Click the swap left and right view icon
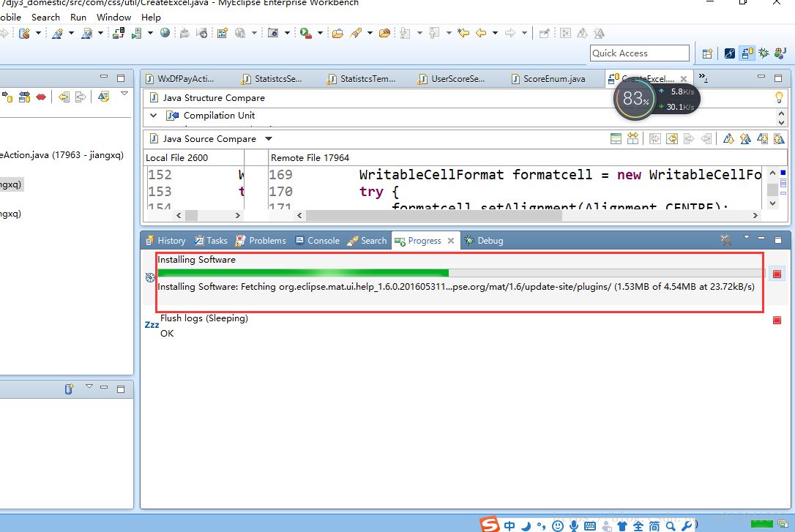Image resolution: width=795 pixels, height=532 pixels. (x=632, y=138)
